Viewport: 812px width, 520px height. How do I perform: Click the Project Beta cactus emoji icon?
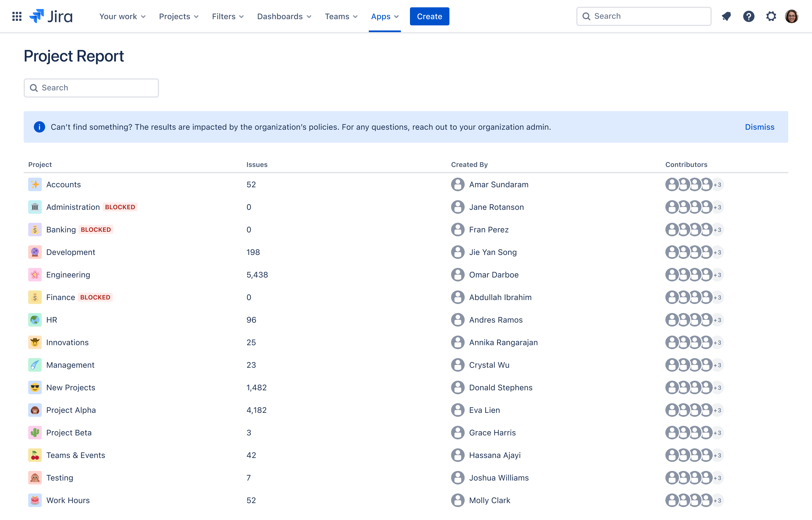tap(35, 432)
